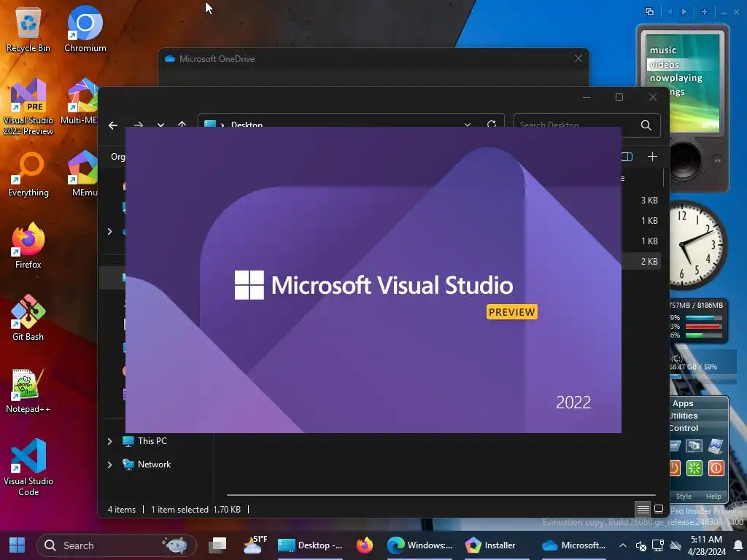Click the sidebar previous arrow
Image resolution: width=747 pixels, height=560 pixels.
click(670, 12)
